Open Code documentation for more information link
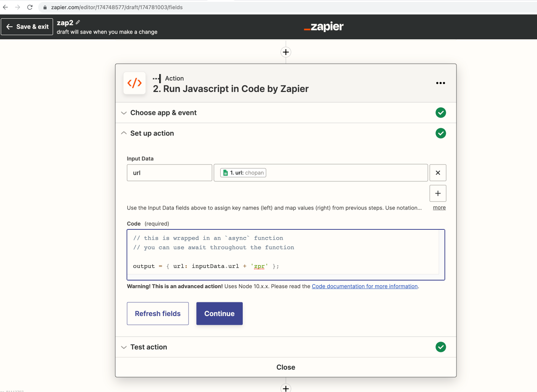Screen dimensions: 537x392 [364, 286]
